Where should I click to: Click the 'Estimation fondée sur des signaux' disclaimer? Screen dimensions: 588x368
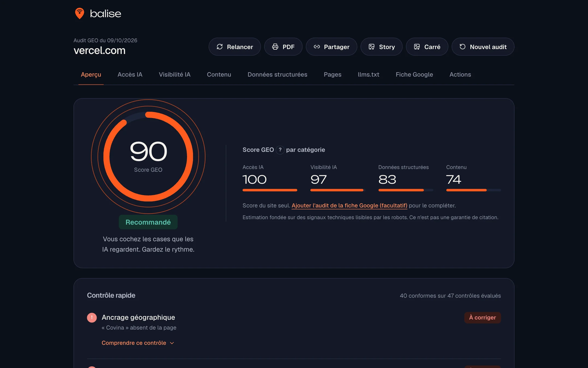370,217
